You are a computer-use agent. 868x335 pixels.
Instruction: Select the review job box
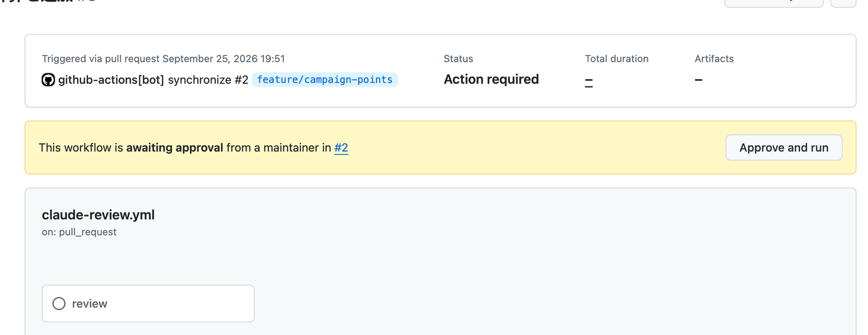[x=148, y=304]
